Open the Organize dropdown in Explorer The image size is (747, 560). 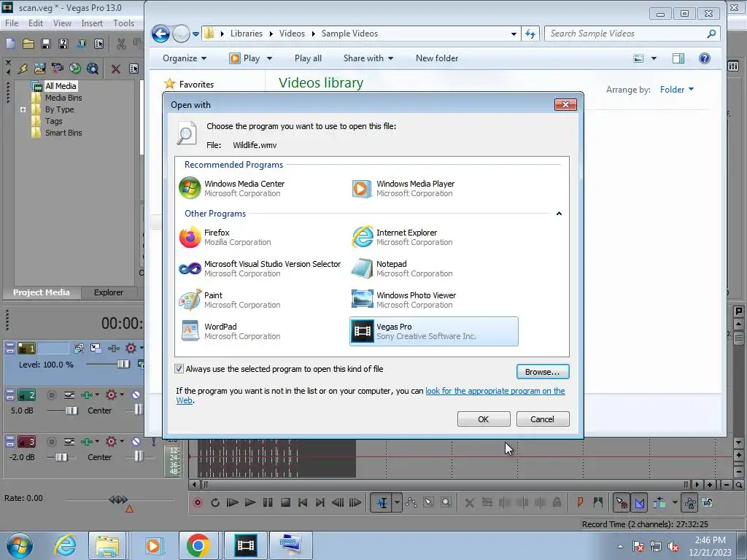pyautogui.click(x=185, y=58)
